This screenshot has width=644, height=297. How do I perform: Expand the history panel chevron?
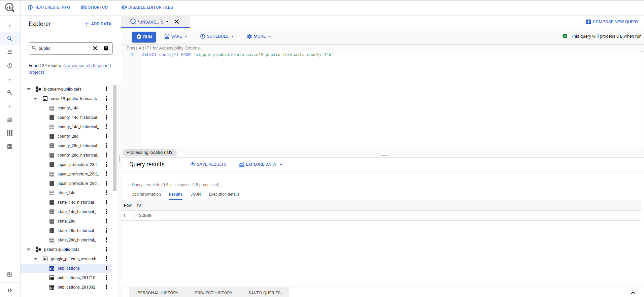pyautogui.click(x=633, y=293)
